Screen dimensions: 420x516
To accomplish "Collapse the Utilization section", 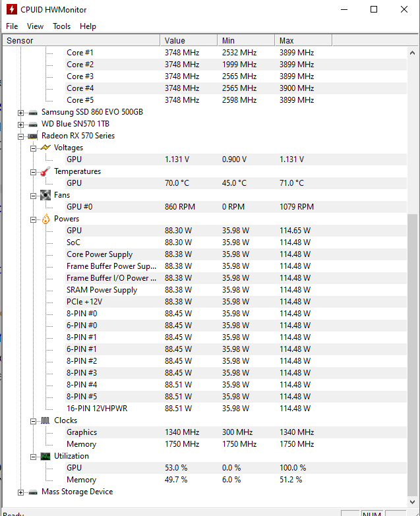I will click(x=33, y=457).
